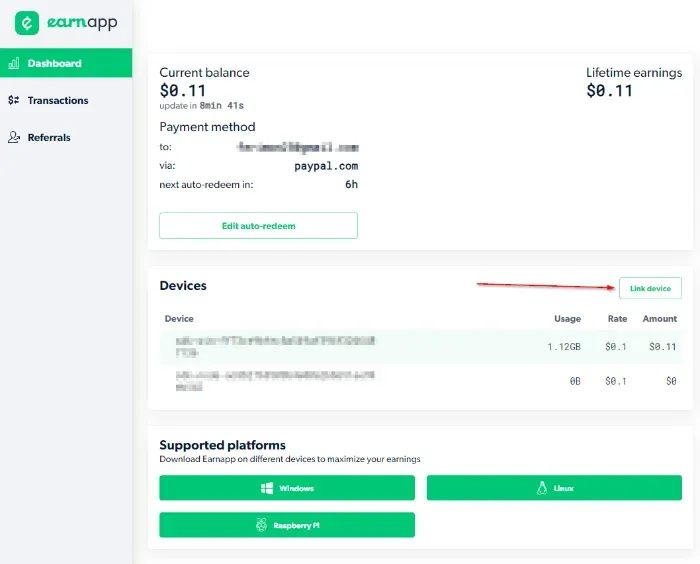
Task: Click the Windows logo icon
Action: tap(267, 488)
